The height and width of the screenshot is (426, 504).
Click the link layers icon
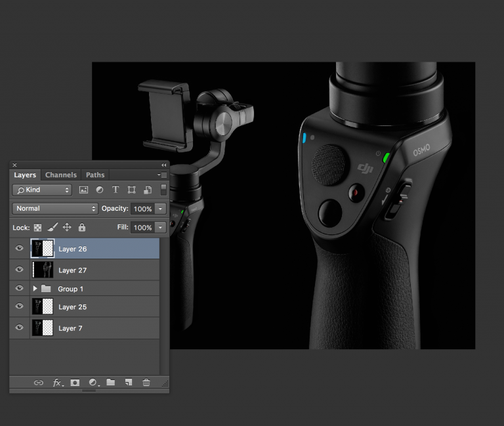tap(39, 383)
